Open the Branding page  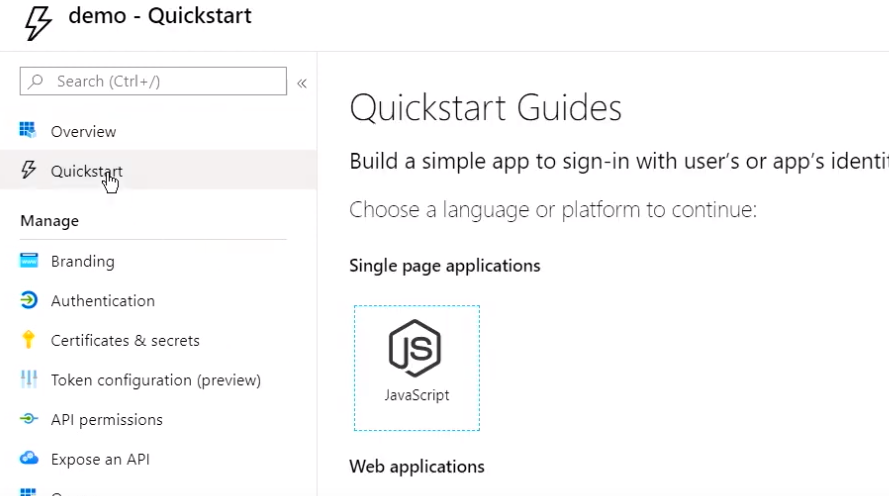[x=83, y=261]
